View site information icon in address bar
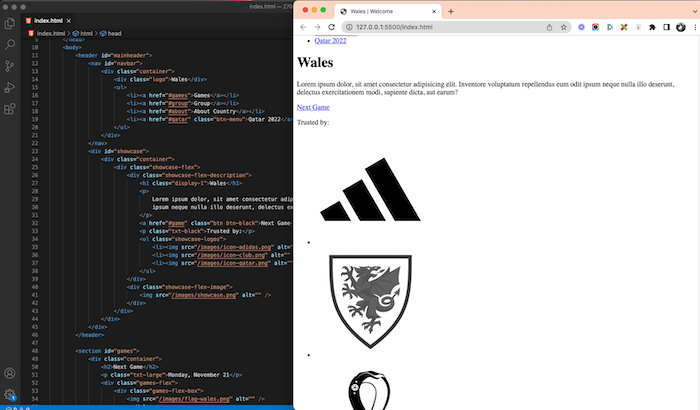 coord(350,27)
